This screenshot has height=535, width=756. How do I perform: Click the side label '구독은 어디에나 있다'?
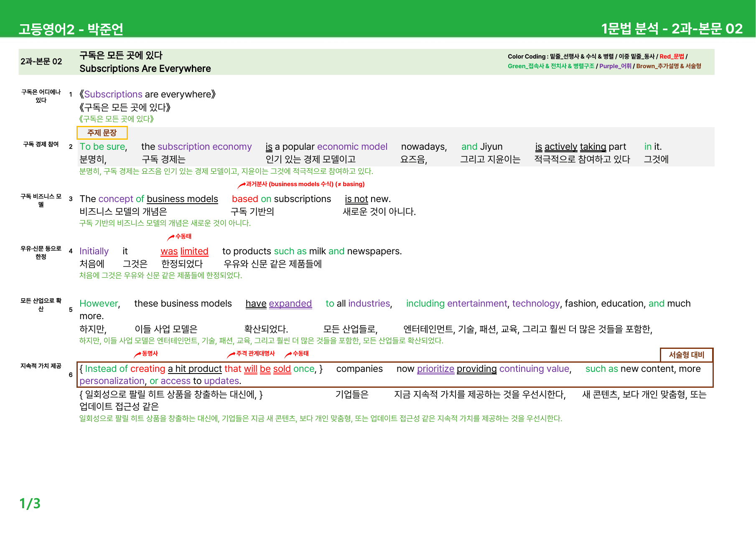41,96
